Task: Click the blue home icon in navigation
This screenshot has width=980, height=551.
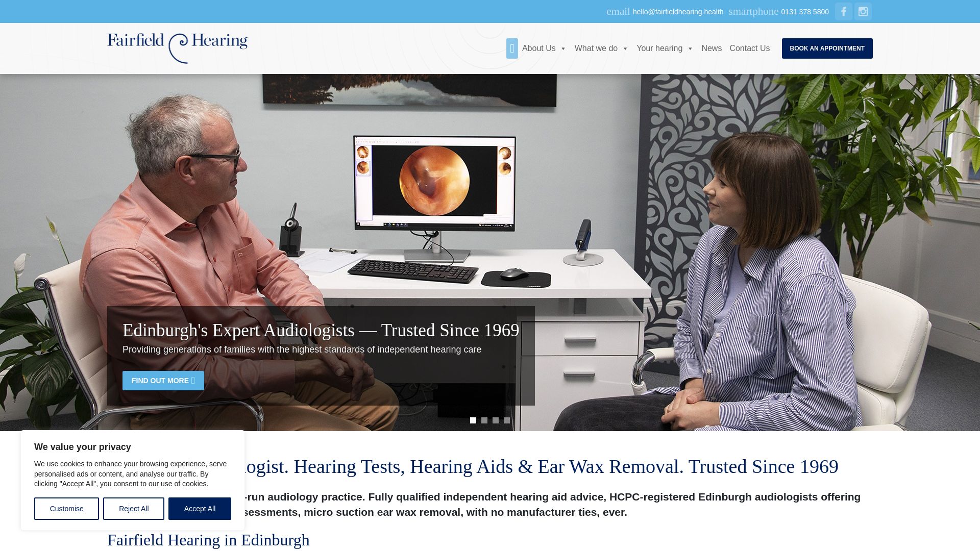Action: tap(512, 48)
